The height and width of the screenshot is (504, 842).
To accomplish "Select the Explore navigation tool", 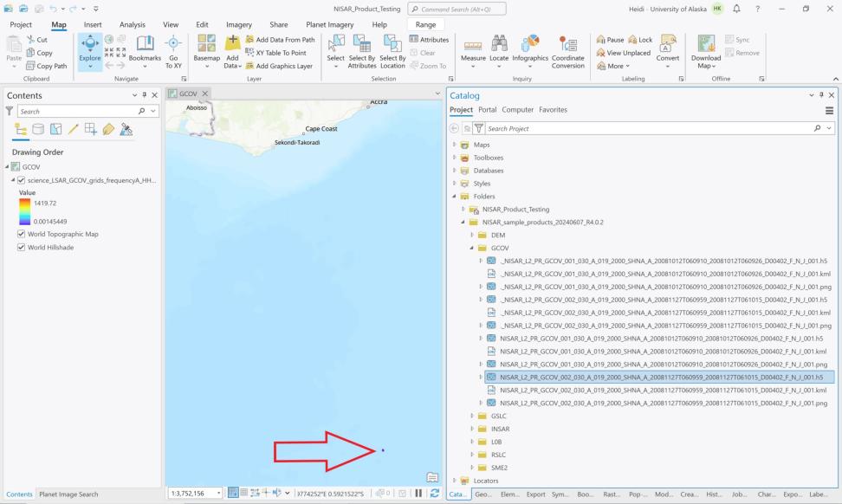I will pos(90,52).
